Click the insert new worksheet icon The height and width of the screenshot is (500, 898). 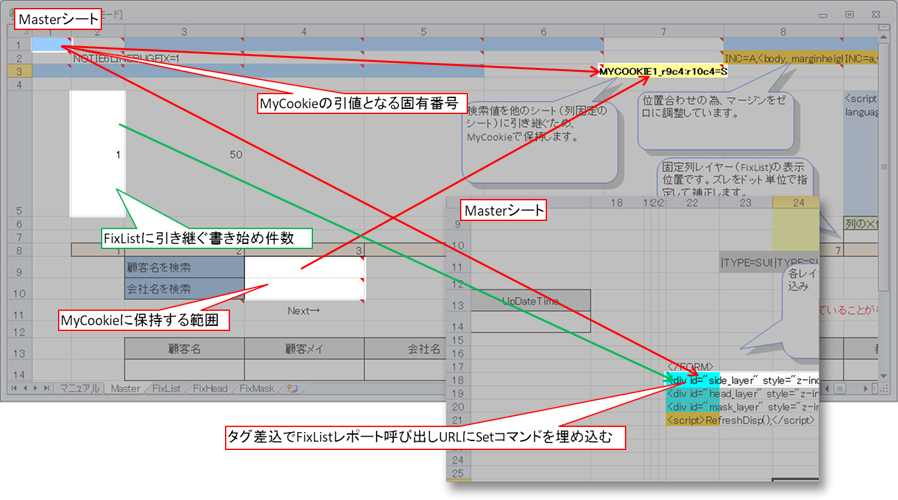click(293, 388)
